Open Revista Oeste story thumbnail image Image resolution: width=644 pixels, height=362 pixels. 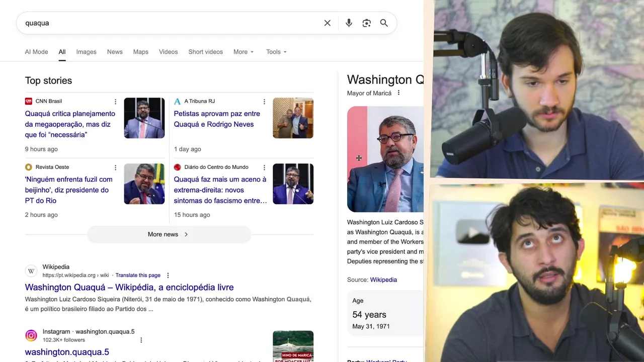click(x=144, y=184)
